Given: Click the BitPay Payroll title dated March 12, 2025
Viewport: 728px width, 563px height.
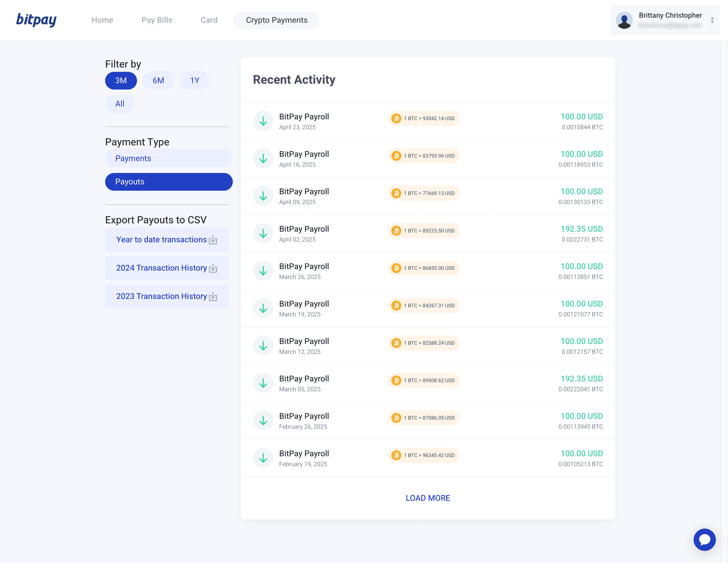Looking at the screenshot, I should [304, 341].
